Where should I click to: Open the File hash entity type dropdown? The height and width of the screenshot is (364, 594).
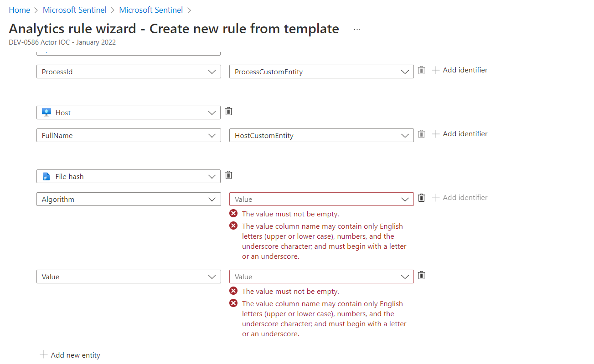pyautogui.click(x=129, y=176)
